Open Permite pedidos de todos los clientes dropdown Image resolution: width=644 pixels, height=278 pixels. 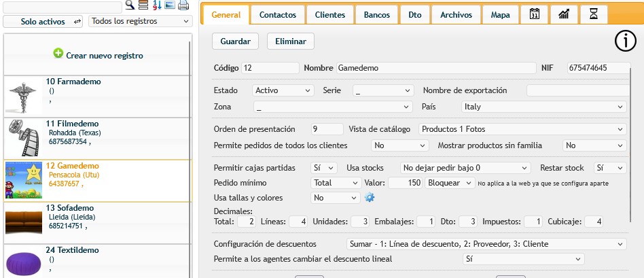point(399,145)
